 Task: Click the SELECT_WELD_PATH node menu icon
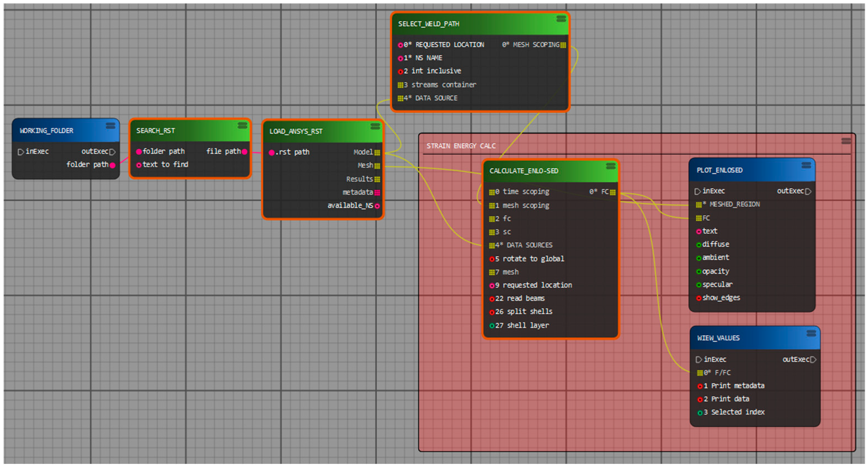561,19
